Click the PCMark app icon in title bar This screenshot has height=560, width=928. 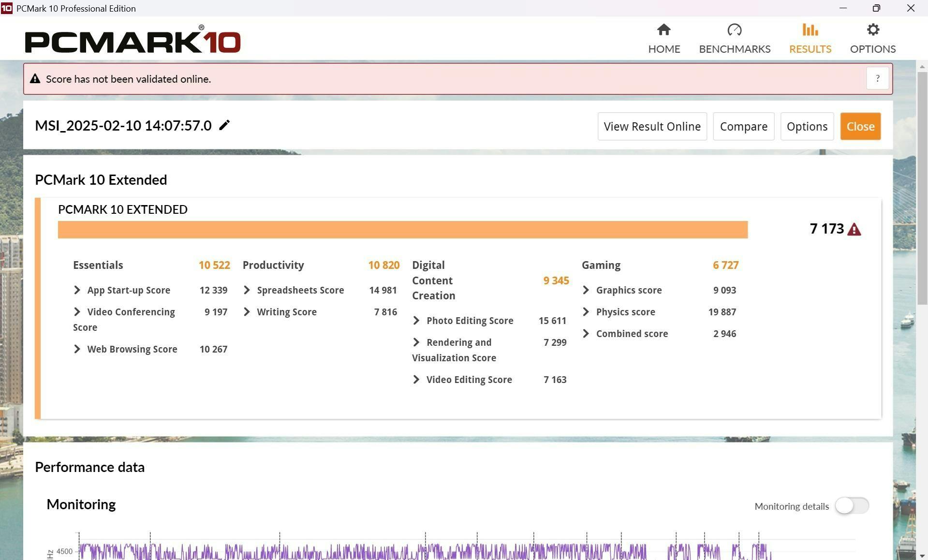[x=7, y=8]
